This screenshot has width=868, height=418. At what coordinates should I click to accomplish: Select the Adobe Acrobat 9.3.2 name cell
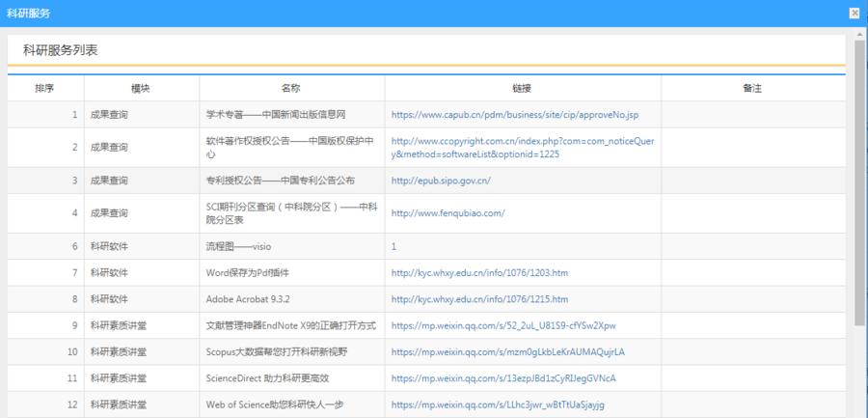[249, 299]
